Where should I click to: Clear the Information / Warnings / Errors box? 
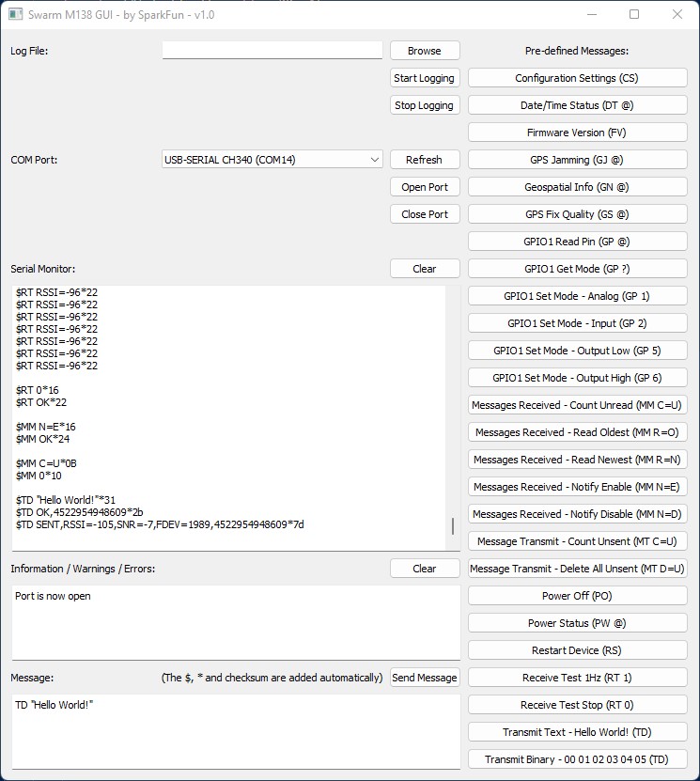(425, 569)
